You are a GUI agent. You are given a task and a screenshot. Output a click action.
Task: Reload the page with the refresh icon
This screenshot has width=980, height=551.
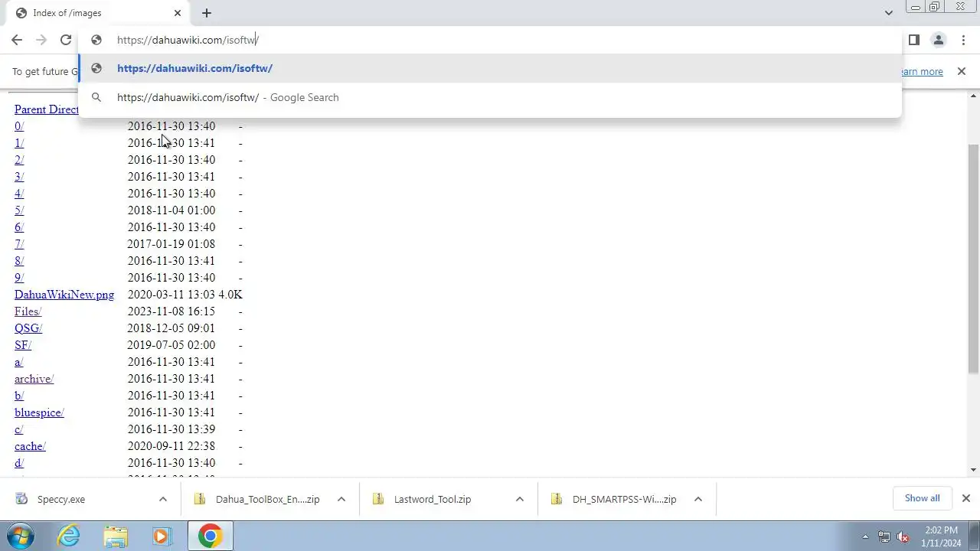66,40
